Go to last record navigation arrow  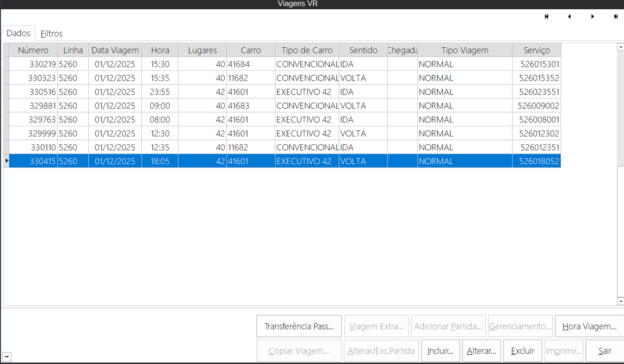click(x=616, y=16)
